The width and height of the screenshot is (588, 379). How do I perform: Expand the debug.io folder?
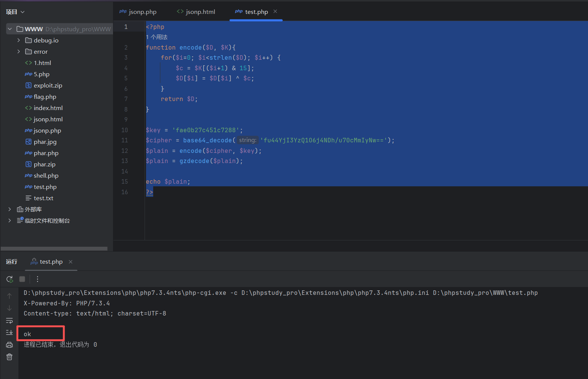pos(18,40)
